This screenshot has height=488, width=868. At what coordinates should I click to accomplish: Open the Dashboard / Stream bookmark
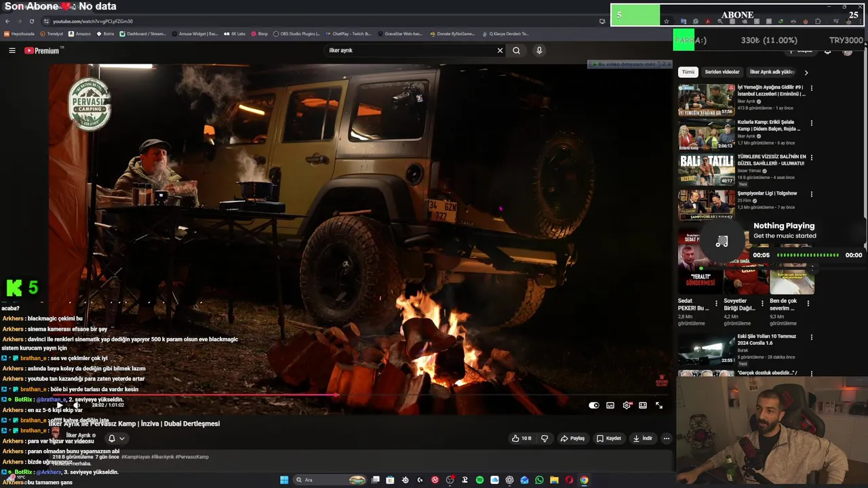pyautogui.click(x=143, y=33)
